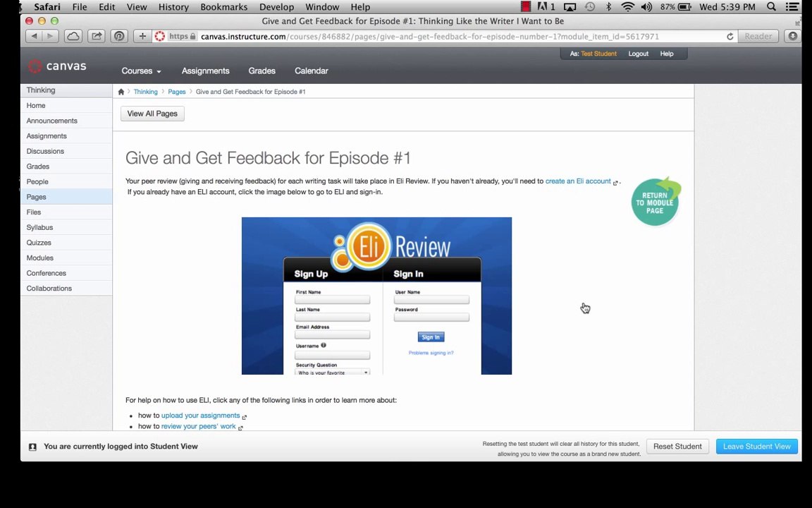This screenshot has height=508, width=812.
Task: Click the Time Machine icon in menu bar
Action: click(x=589, y=7)
